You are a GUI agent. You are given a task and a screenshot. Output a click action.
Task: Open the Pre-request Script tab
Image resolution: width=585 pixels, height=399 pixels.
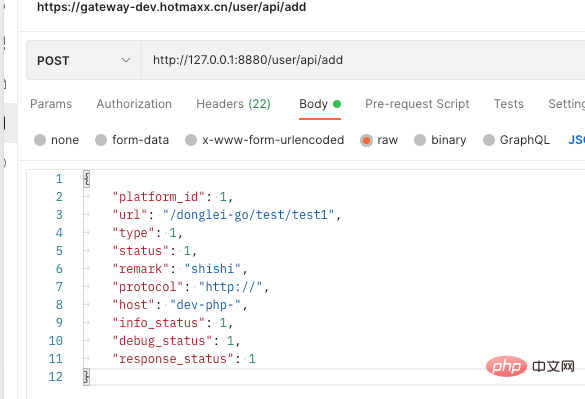tap(417, 104)
